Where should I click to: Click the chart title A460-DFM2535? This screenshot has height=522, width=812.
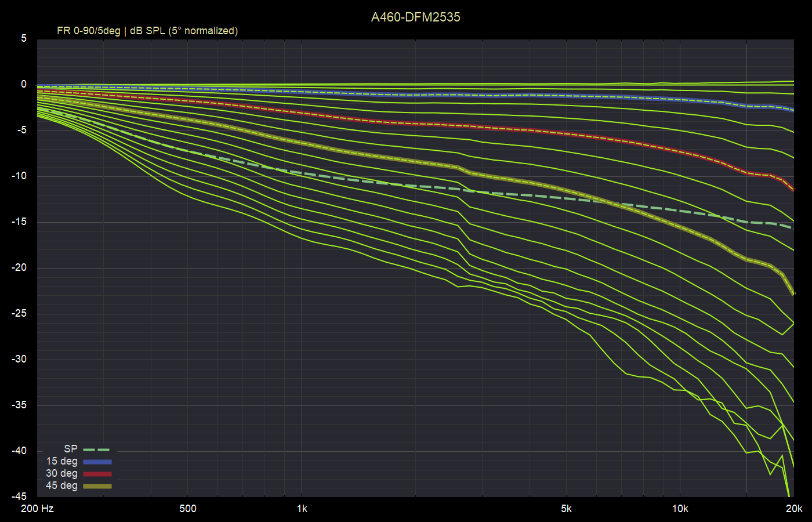click(416, 17)
